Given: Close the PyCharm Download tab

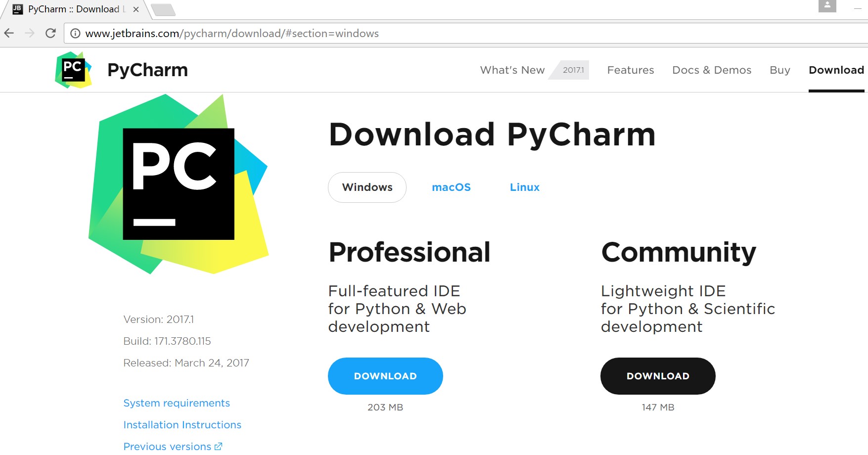Looking at the screenshot, I should [x=136, y=9].
